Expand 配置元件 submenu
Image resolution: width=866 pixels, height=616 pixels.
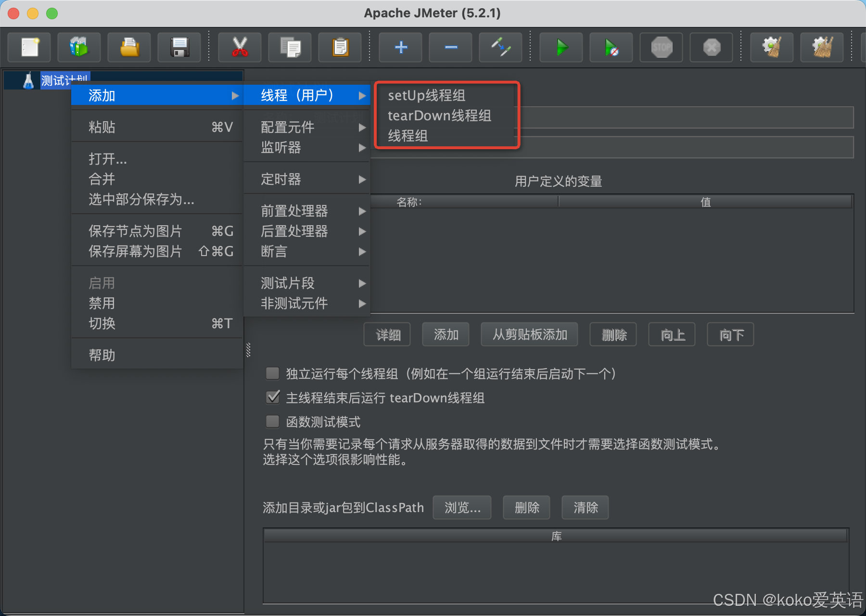coord(307,127)
